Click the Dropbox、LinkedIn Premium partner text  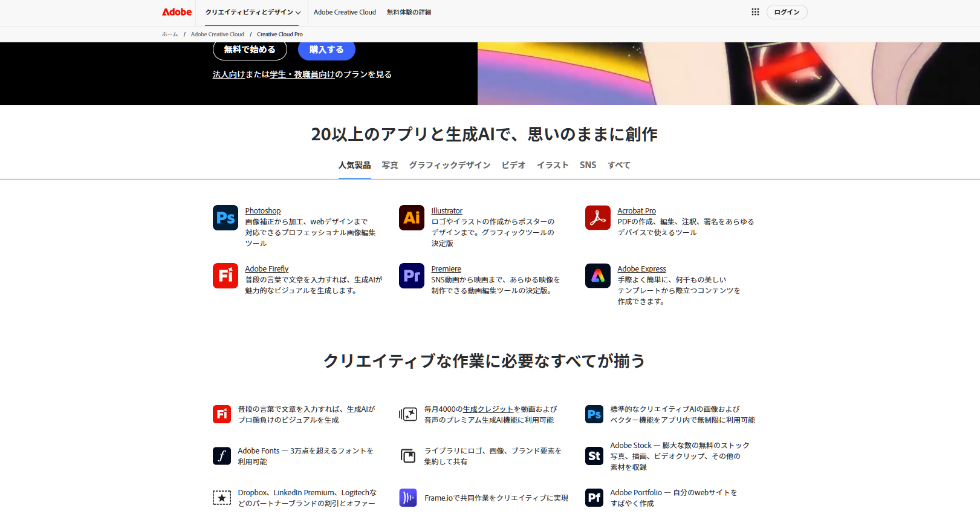point(307,498)
